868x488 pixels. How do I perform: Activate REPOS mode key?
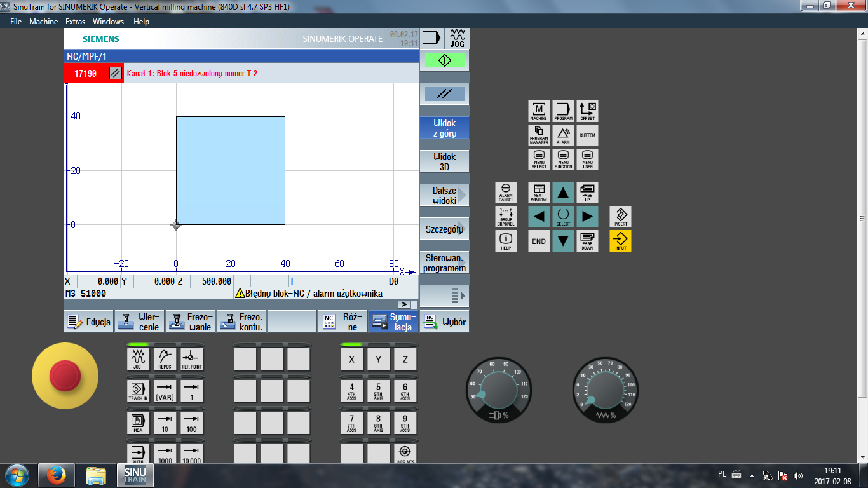pos(165,359)
